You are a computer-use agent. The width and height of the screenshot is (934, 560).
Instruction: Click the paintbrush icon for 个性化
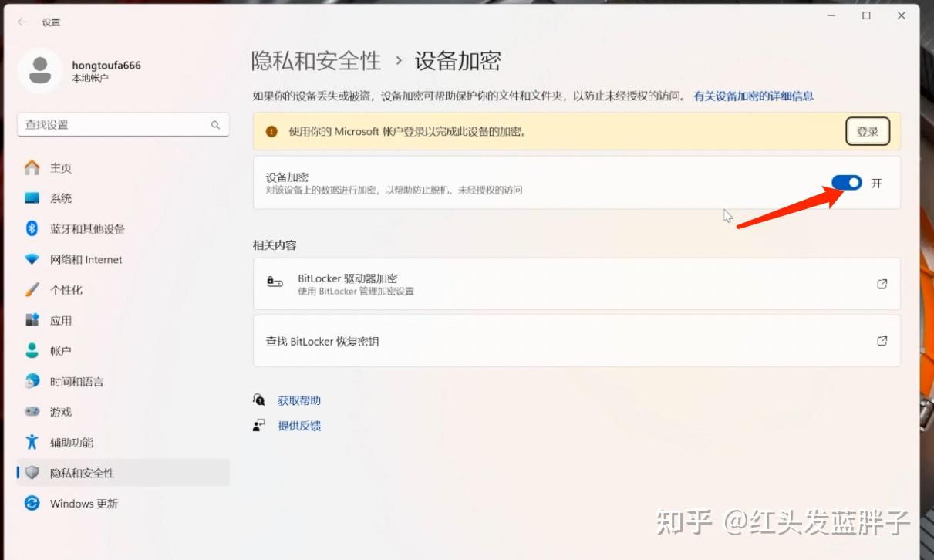pos(32,290)
